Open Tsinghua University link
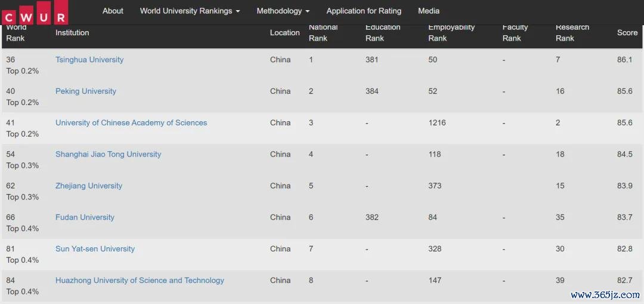 coord(89,60)
